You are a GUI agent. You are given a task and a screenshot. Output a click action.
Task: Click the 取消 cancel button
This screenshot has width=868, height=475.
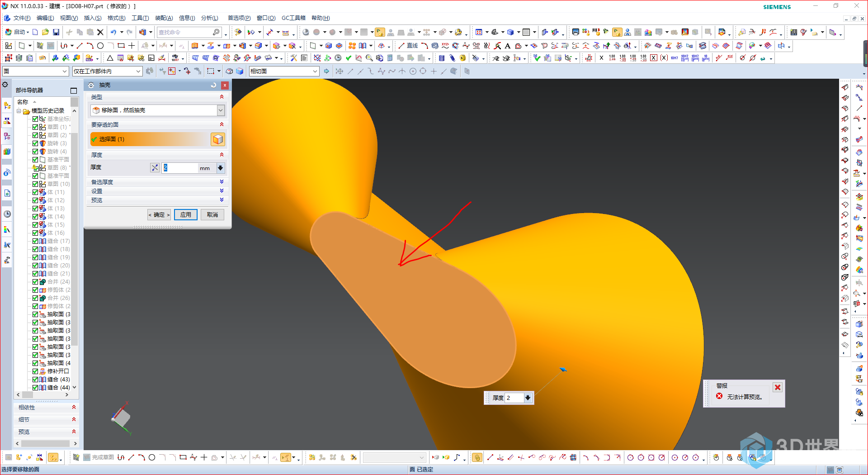pyautogui.click(x=212, y=214)
